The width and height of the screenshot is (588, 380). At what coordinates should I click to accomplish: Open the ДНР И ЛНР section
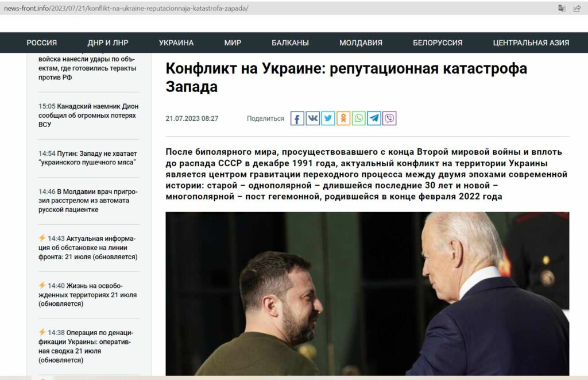[108, 43]
